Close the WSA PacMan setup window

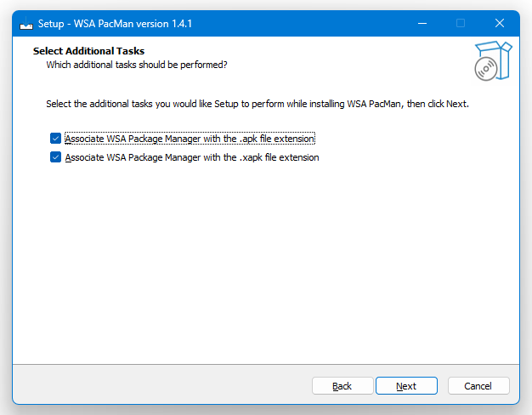tap(500, 24)
